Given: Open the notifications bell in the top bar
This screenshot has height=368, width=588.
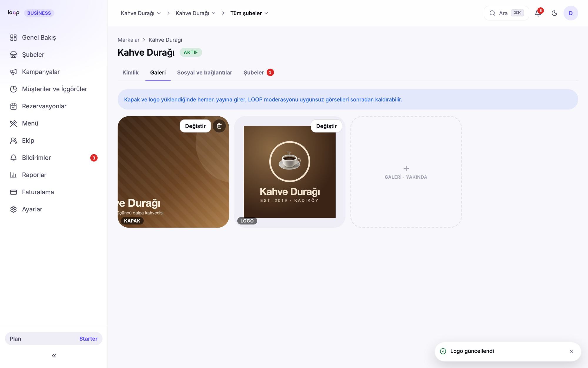Looking at the screenshot, I should pyautogui.click(x=538, y=13).
